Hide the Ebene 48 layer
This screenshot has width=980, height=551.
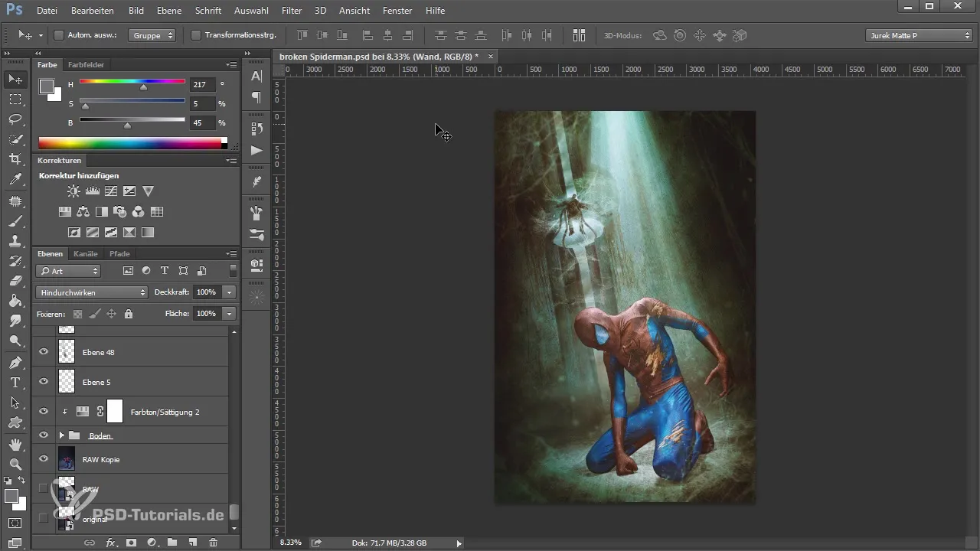[44, 352]
